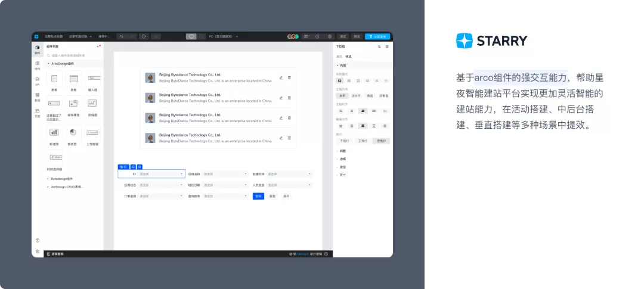This screenshot has width=644, height=289.
Task: Expand the 边框 section
Action: (341, 159)
